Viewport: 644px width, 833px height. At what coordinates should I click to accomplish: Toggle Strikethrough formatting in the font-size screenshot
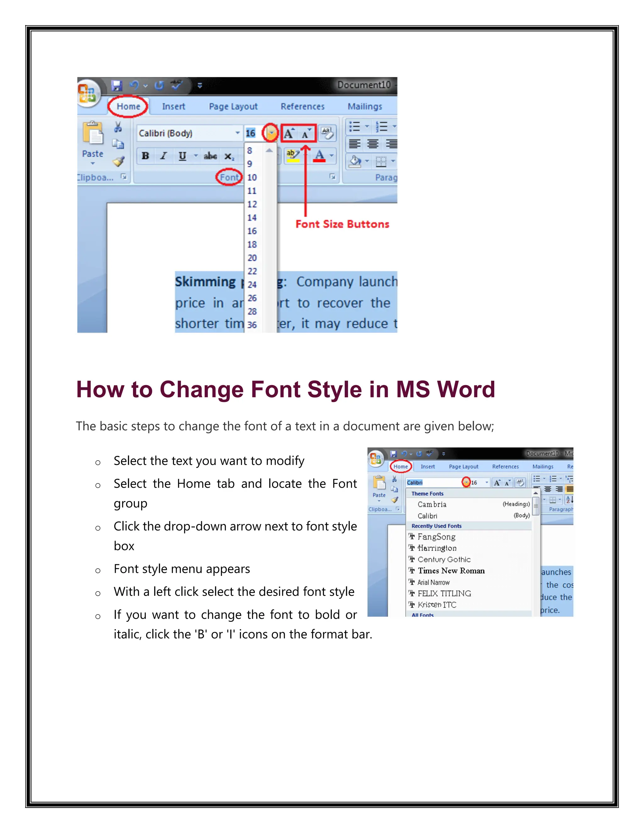pos(210,156)
